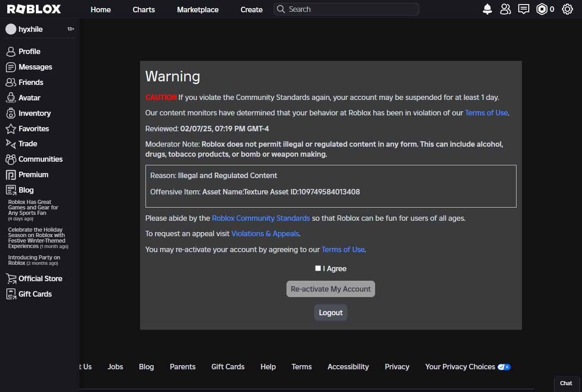Screen dimensions: 582x392
Task: Select the Avatar sidebar icon
Action: [10, 98]
